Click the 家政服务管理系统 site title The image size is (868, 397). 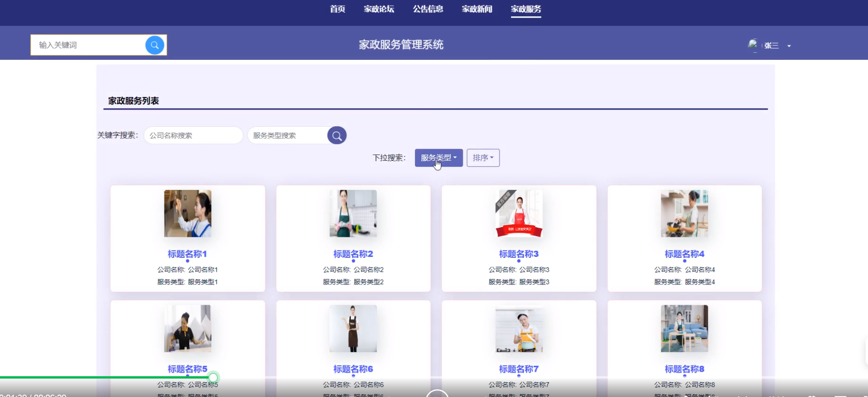tap(401, 45)
